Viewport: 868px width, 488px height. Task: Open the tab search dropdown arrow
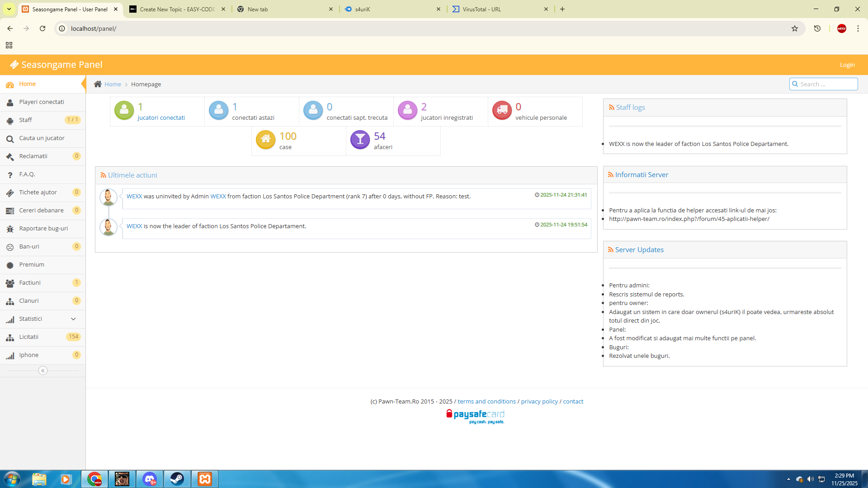click(x=9, y=9)
